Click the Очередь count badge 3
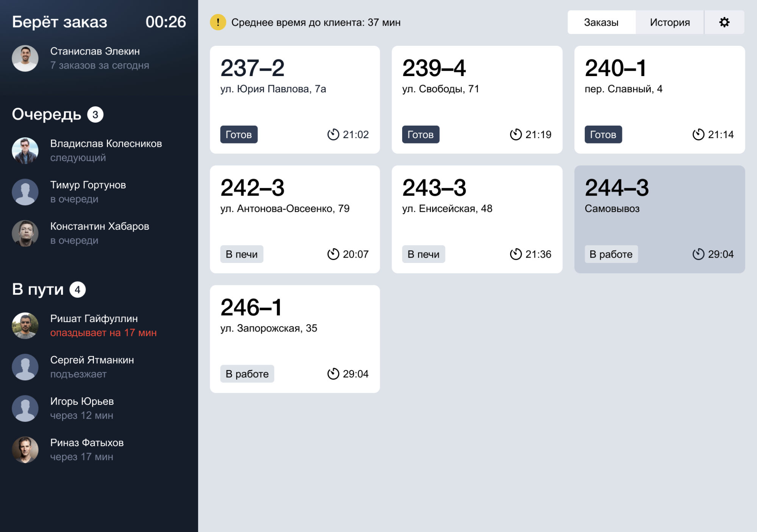The height and width of the screenshot is (532, 757). point(95,115)
